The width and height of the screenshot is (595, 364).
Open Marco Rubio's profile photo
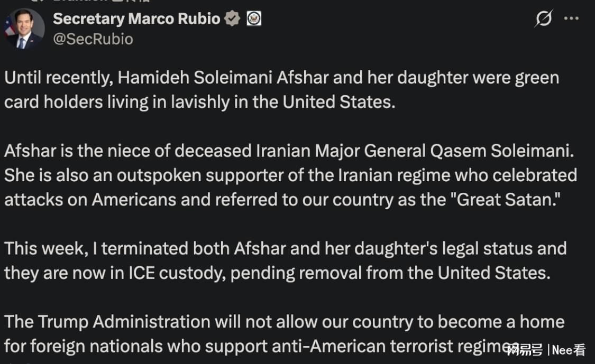tap(24, 29)
